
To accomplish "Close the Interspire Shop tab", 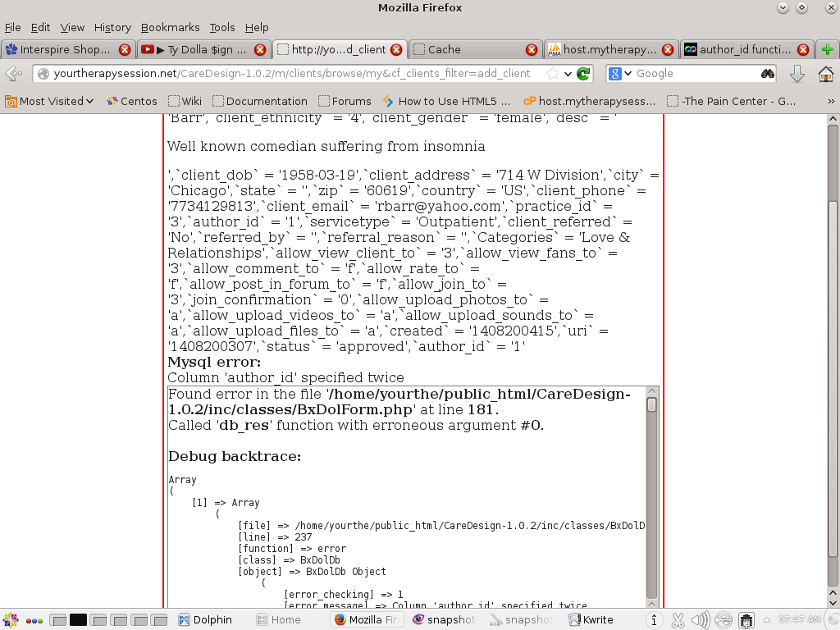I will click(125, 49).
